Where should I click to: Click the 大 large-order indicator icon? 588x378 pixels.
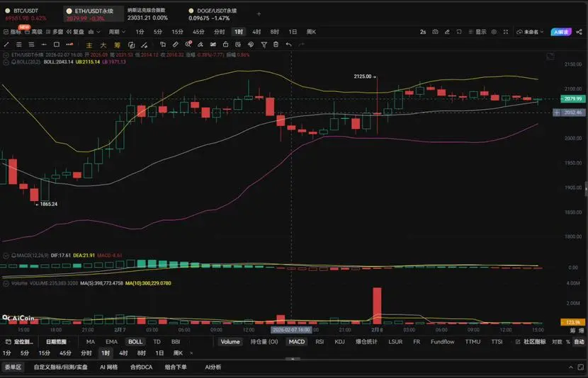103,45
